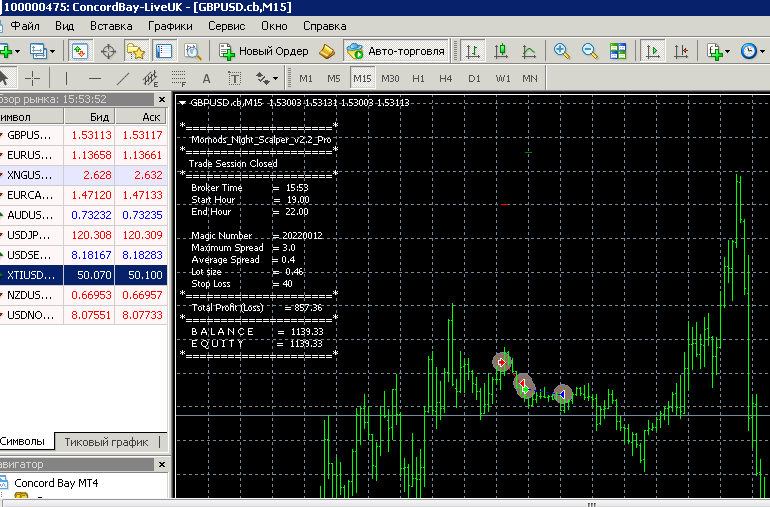The image size is (770, 507).
Task: Sort by the Бид column header
Action: point(89,117)
